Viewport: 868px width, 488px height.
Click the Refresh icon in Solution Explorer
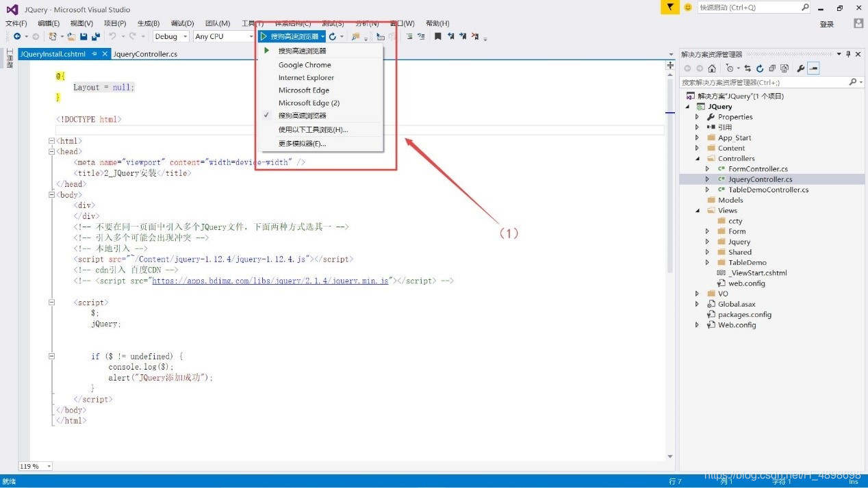click(x=760, y=68)
